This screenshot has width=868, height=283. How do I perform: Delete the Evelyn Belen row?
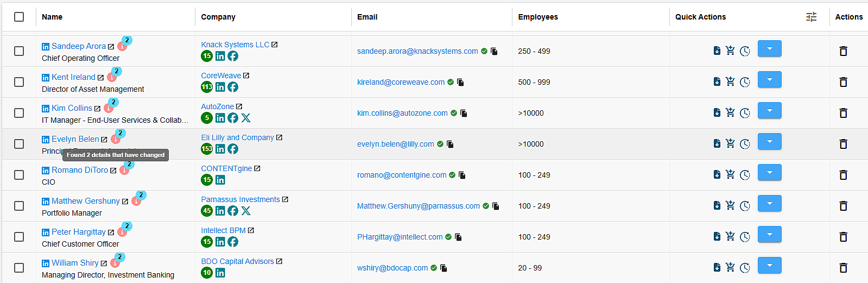click(843, 144)
